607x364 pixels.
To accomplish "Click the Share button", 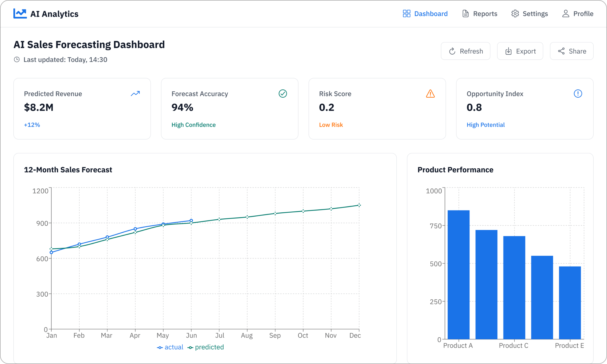I will [x=571, y=51].
